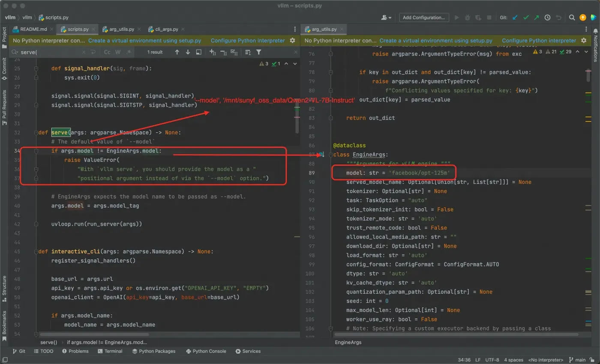Toggle the Commit tool window
Viewport: 600px width, 364px height.
pyautogui.click(x=4, y=69)
